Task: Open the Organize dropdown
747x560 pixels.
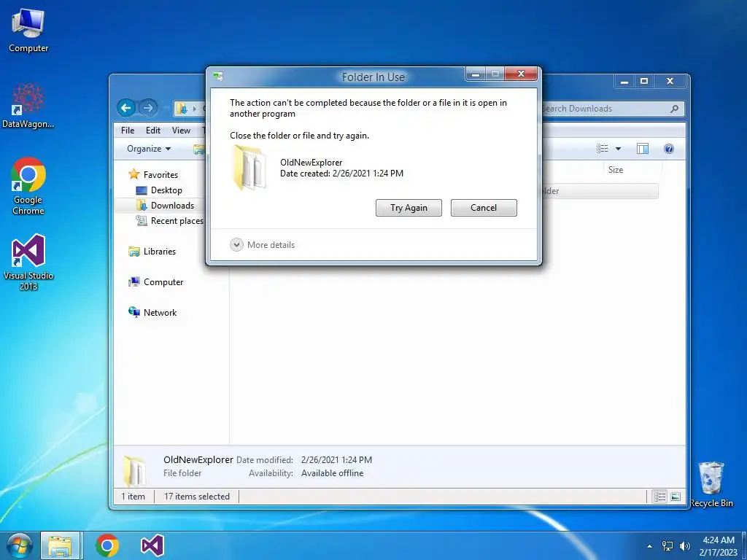Action: pos(149,149)
